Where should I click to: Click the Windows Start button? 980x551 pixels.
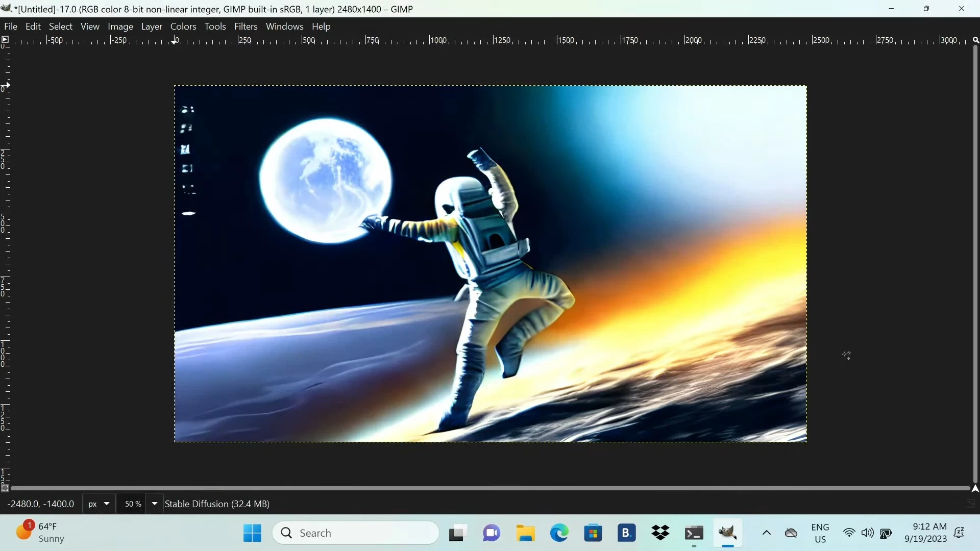[252, 534]
